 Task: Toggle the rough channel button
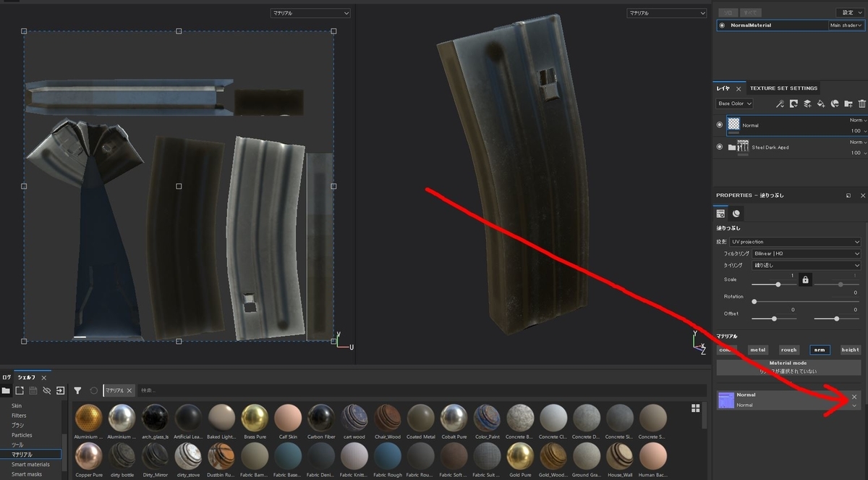pos(788,350)
